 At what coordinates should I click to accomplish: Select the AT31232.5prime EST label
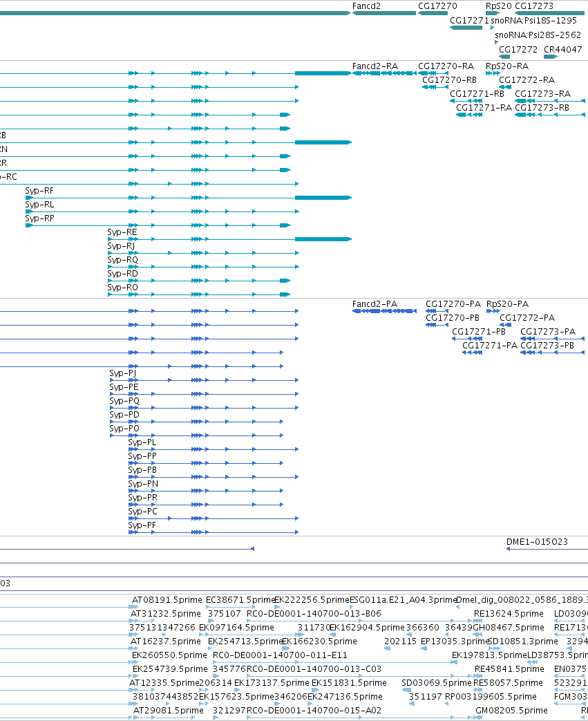pos(166,614)
